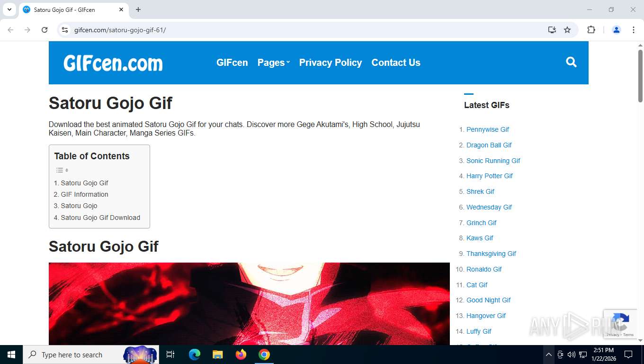
Task: Open the Chrome three-dot menu
Action: click(x=634, y=30)
